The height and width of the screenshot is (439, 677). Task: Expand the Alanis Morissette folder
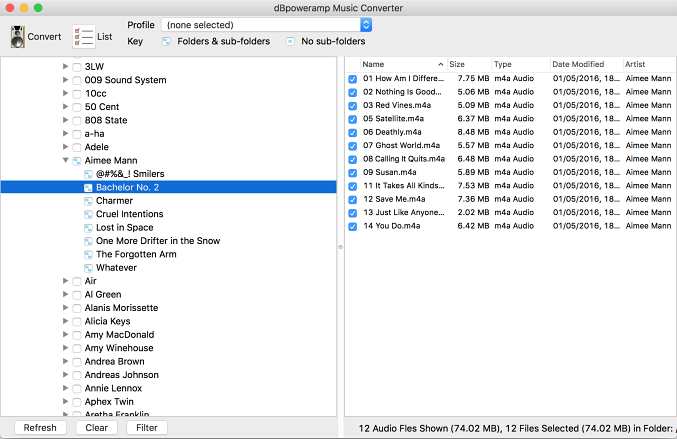(65, 308)
